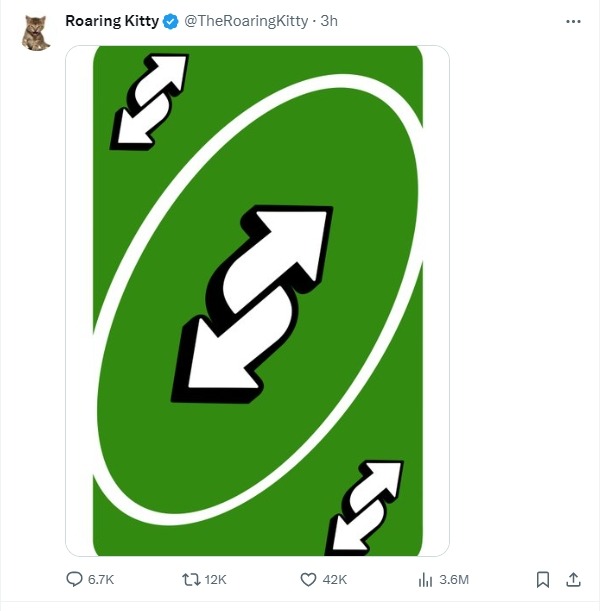The width and height of the screenshot is (602, 611).
Task: Click the kitten profile avatar
Action: coord(36,33)
